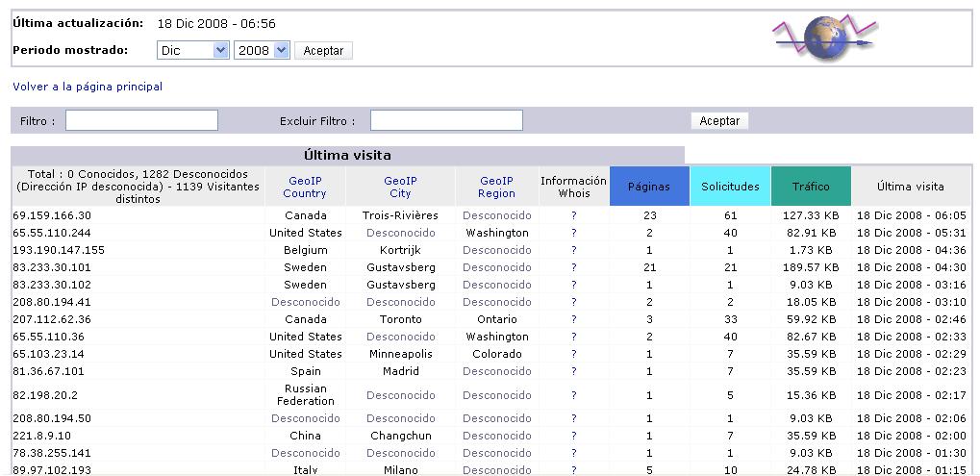Click traffic value 127.33 KB
Image resolution: width=980 pixels, height=476 pixels.
(811, 215)
